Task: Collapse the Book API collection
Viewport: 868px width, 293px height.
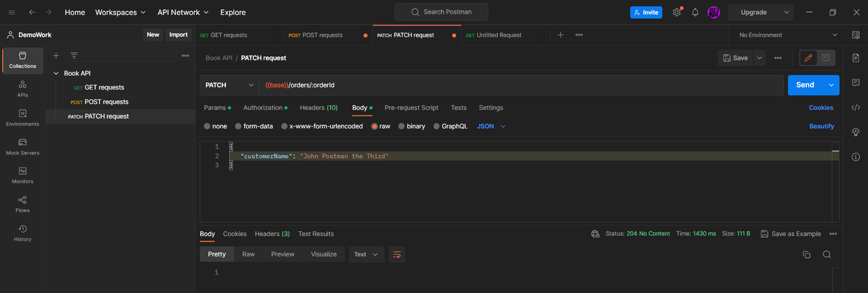Action: (x=56, y=73)
